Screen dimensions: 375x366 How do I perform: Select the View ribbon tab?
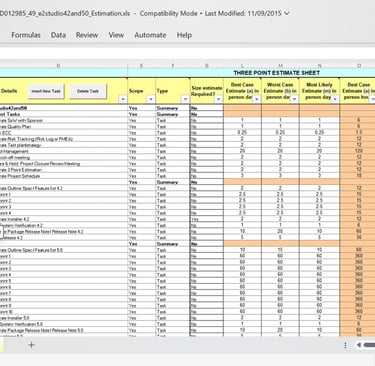(116, 35)
